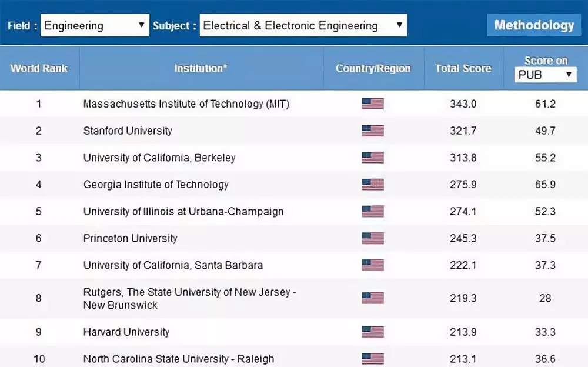This screenshot has height=367, width=588.
Task: Click the Country/Region column header
Action: 373,68
